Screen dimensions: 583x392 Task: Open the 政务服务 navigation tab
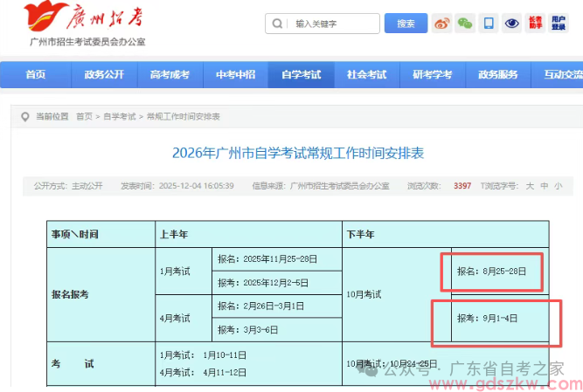tap(498, 74)
